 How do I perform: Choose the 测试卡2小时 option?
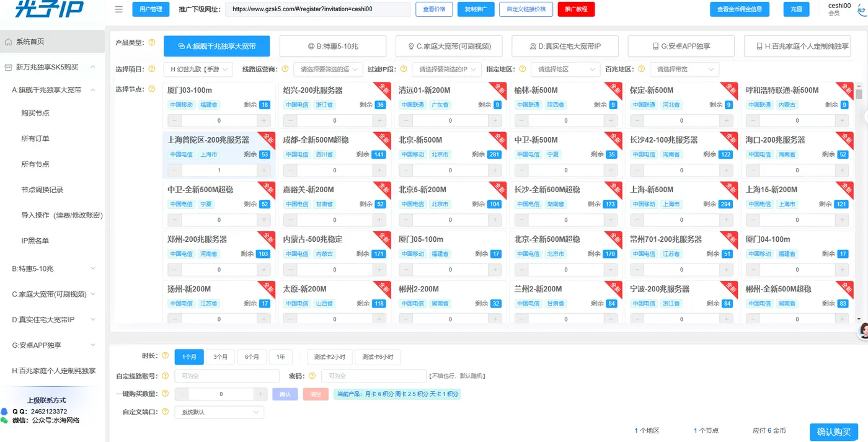click(330, 356)
